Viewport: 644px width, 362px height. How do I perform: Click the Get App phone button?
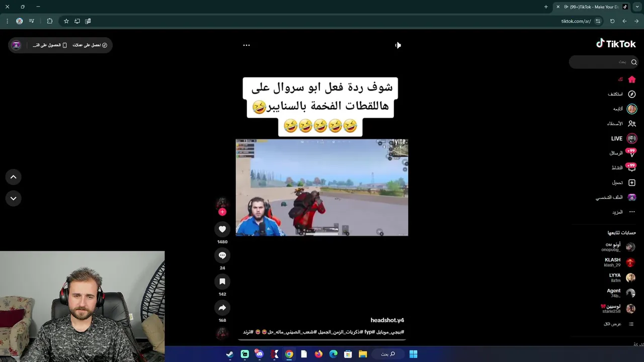(x=50, y=45)
